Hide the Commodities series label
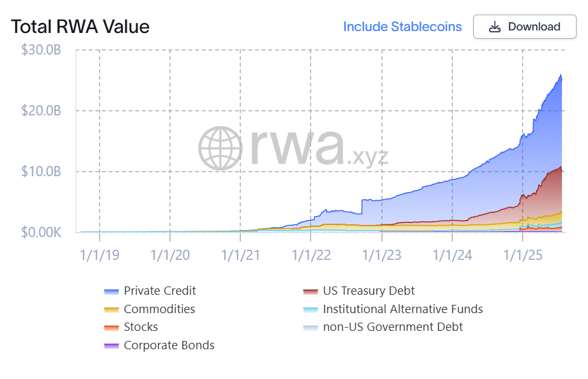588x379 pixels. point(159,309)
